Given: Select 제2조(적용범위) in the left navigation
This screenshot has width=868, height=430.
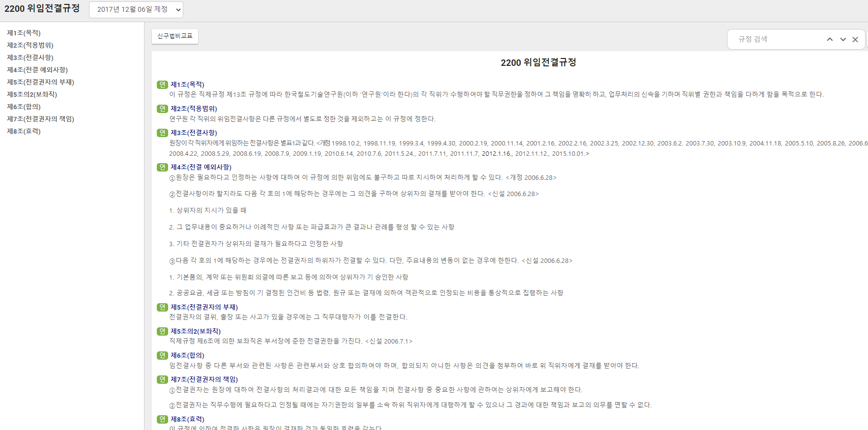Looking at the screenshot, I should pyautogui.click(x=30, y=45).
